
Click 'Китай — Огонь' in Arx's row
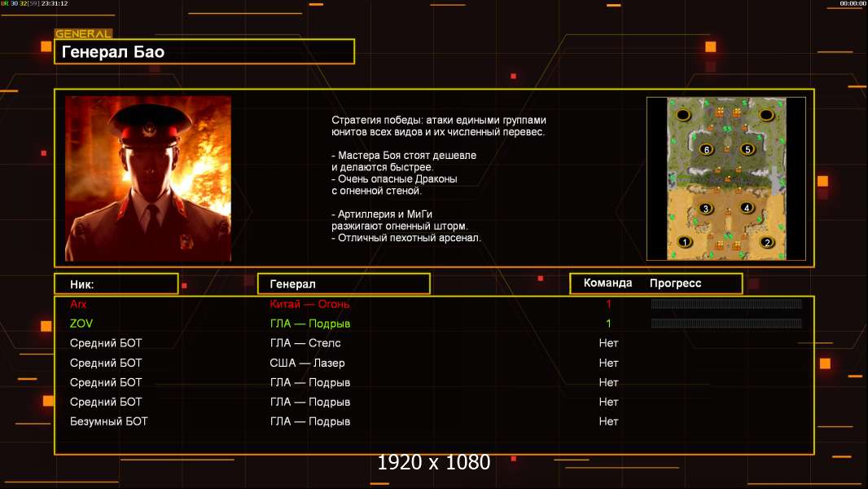(309, 304)
